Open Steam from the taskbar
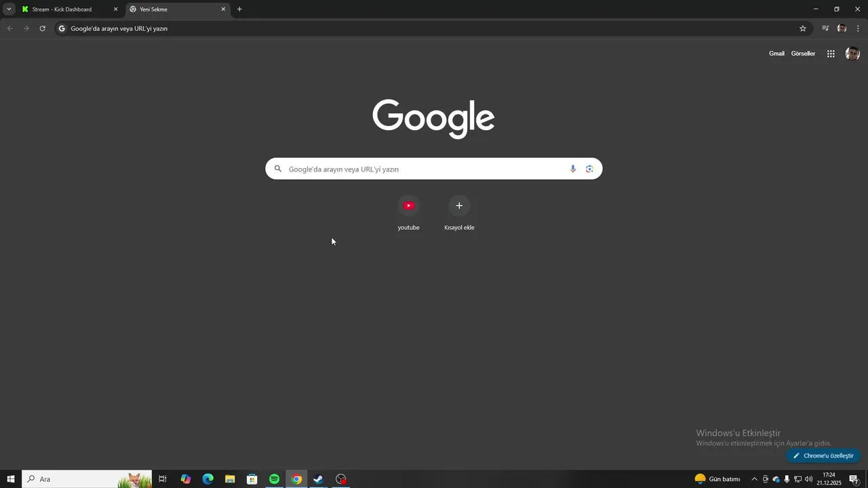The height and width of the screenshot is (488, 868). point(318,479)
